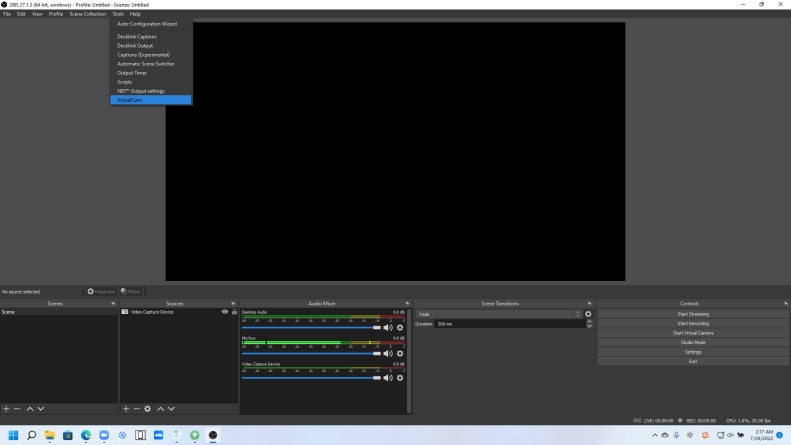Screen dimensions: 791x445
Task: Open the Fade transition dropdown
Action: (x=498, y=314)
